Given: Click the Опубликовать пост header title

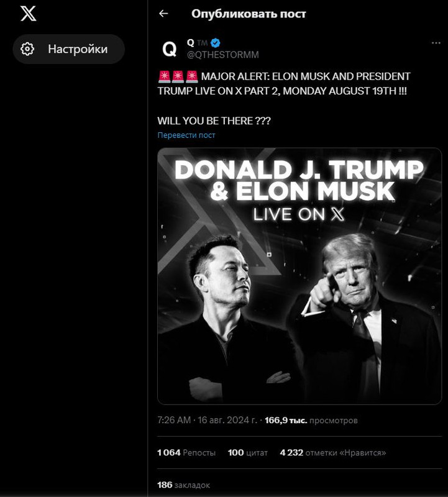Looking at the screenshot, I should click(249, 14).
